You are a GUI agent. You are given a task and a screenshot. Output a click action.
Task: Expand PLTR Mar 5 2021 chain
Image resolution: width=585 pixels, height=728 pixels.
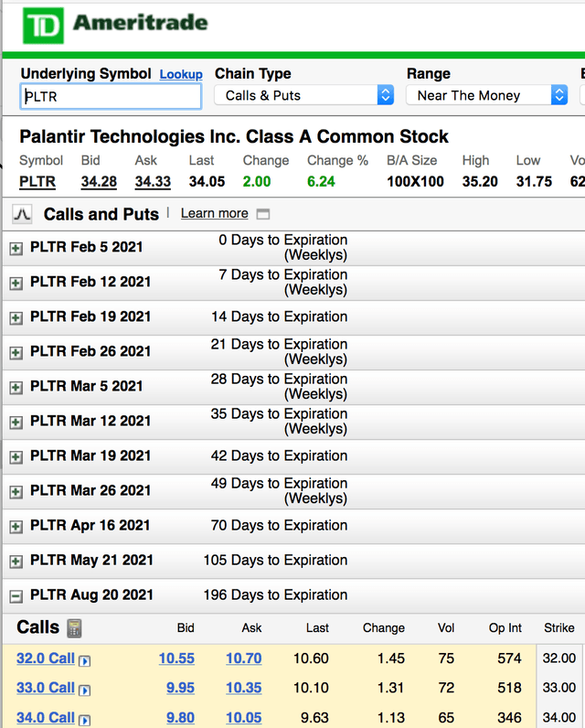[x=16, y=388]
